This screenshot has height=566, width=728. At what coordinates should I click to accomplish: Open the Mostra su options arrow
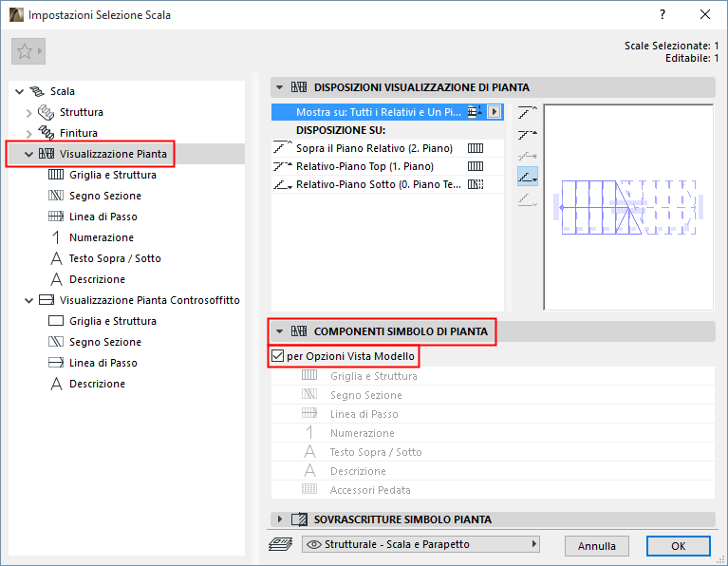pos(495,112)
